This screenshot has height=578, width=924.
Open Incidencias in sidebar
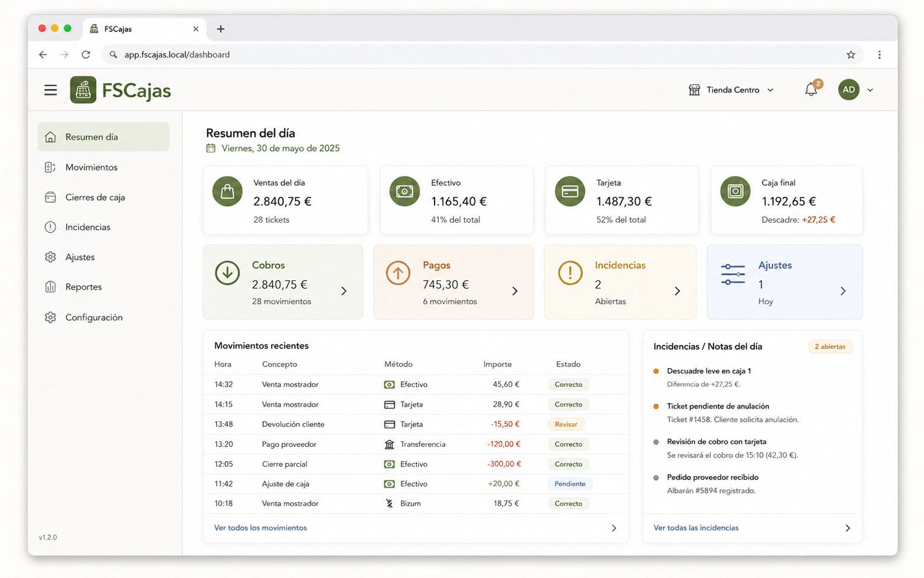point(103,227)
